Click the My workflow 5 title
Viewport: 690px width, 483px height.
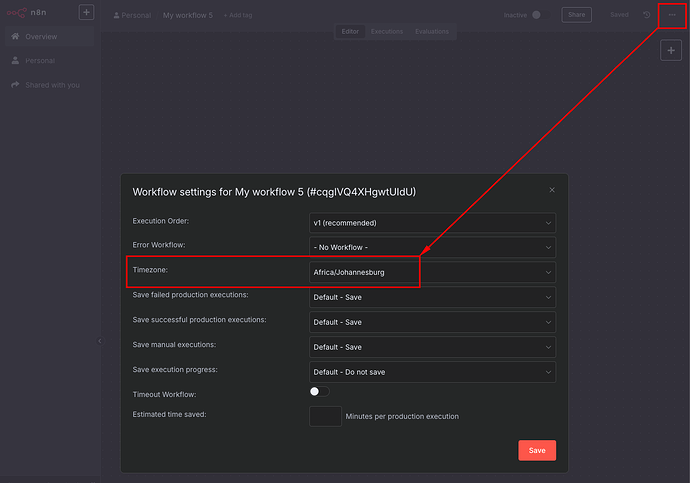click(x=187, y=15)
